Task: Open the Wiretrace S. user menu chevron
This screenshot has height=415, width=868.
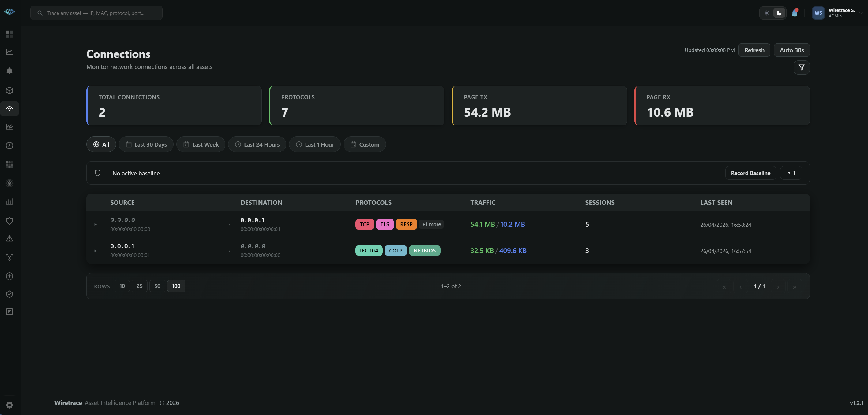Action: pos(861,13)
